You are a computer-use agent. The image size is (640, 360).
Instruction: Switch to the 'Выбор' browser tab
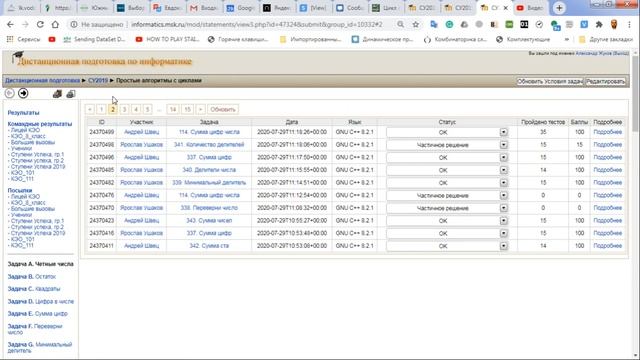tap(130, 8)
